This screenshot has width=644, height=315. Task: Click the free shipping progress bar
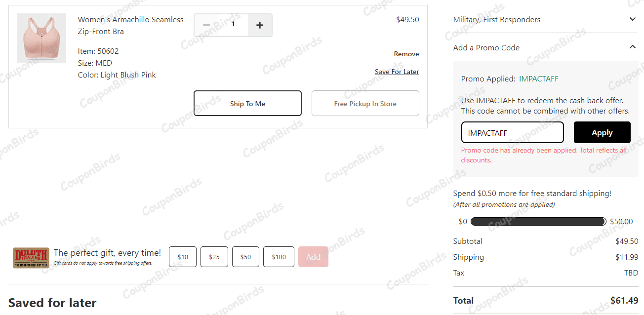coord(538,222)
